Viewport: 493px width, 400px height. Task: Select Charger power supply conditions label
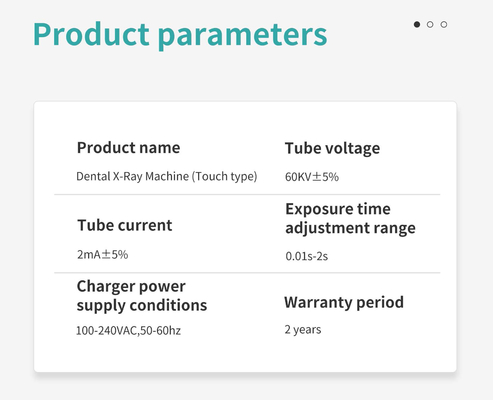tap(142, 296)
